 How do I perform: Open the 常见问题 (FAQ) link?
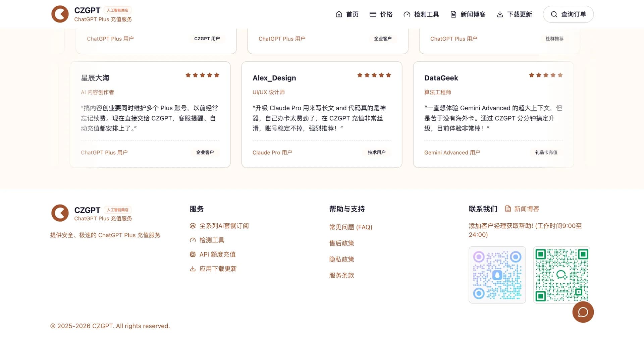[351, 227]
